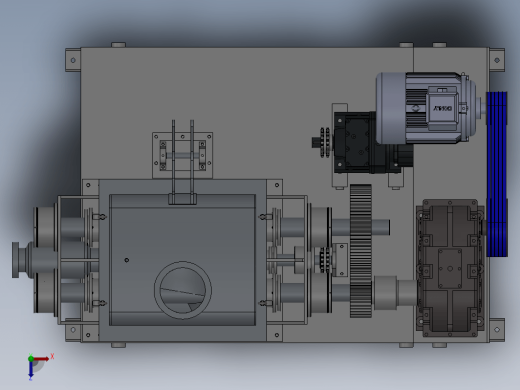Click the blue Z axis arrow of the triad
The width and height of the screenshot is (520, 390).
point(31,369)
